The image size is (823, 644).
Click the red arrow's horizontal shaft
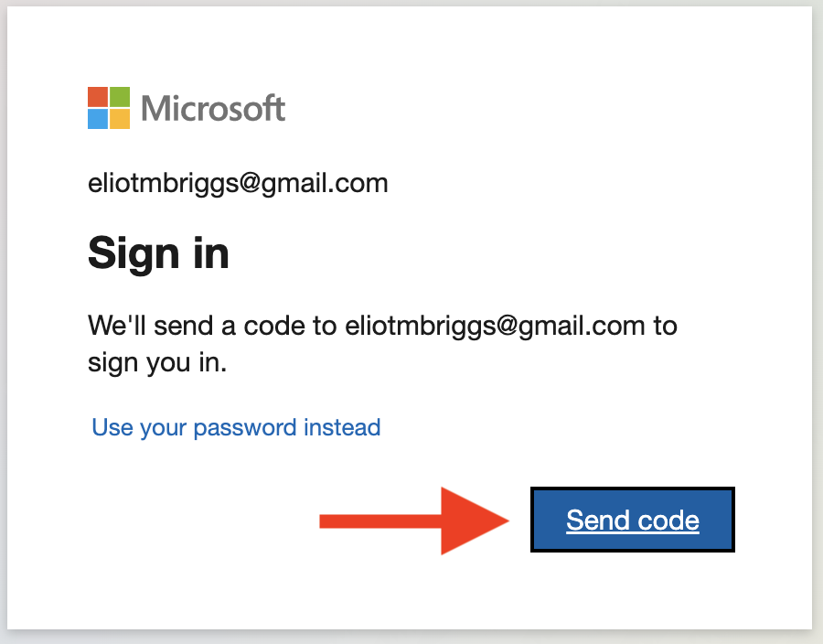pyautogui.click(x=380, y=521)
